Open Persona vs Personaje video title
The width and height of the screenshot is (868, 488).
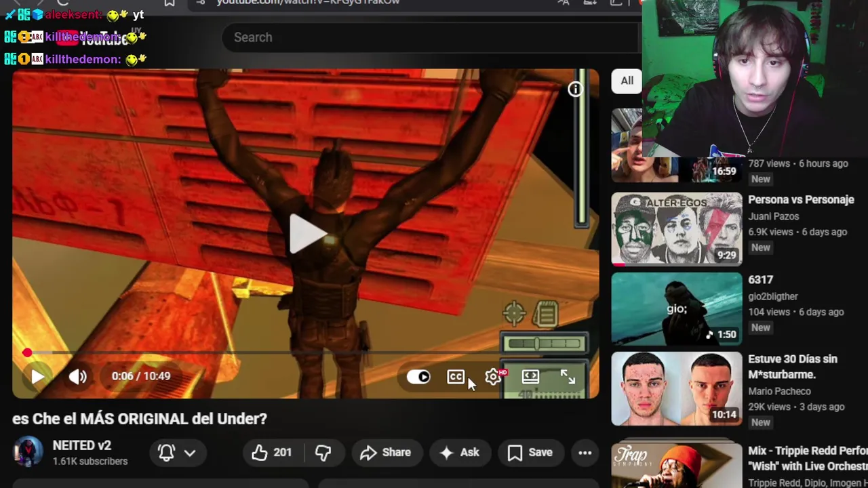point(801,200)
